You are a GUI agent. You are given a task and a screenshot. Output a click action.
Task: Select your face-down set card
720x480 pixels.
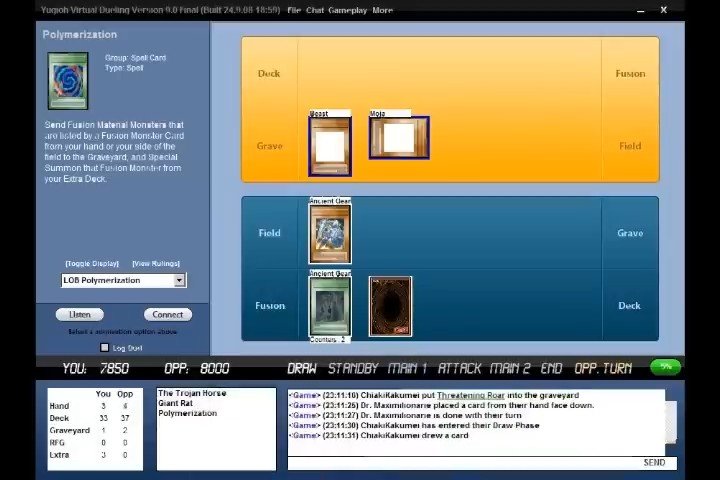pos(390,306)
